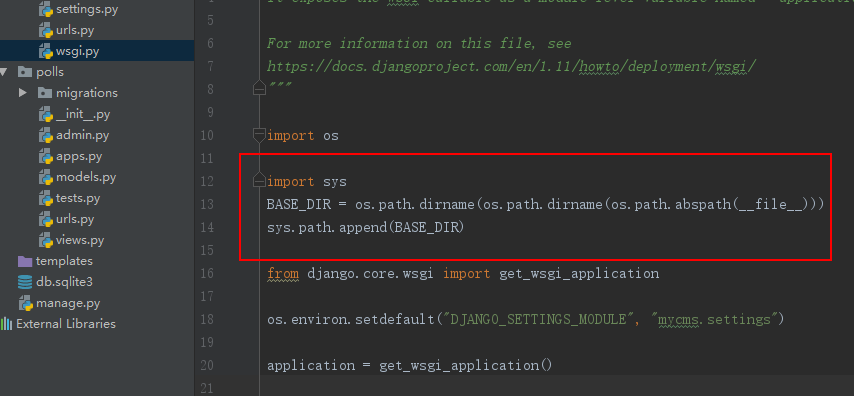Open settings.py under mycms in the tree

[87, 9]
